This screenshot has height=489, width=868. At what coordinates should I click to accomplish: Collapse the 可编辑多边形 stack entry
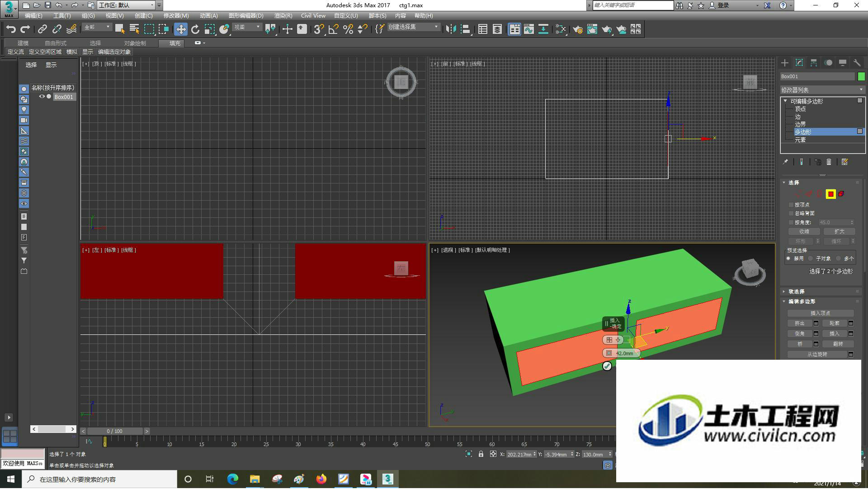(x=785, y=101)
